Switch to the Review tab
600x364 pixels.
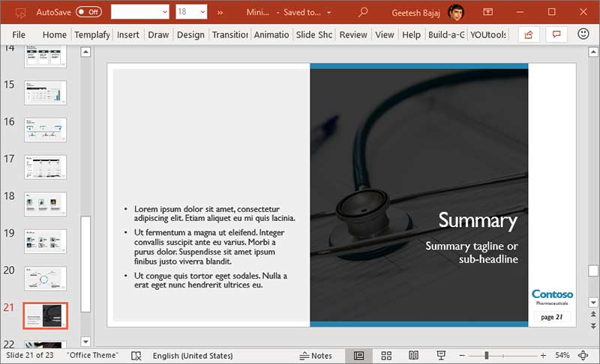point(353,34)
